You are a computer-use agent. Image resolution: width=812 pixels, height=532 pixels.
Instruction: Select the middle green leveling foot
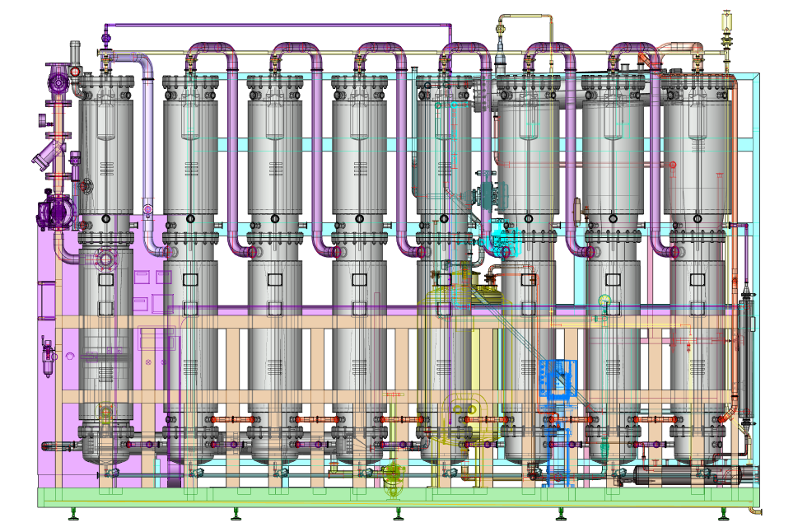pos(399,515)
